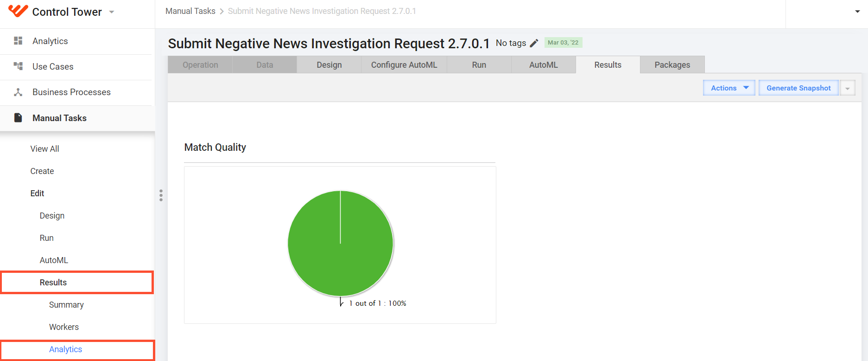
Task: Expand the Generate Snapshot split arrow
Action: click(x=847, y=88)
